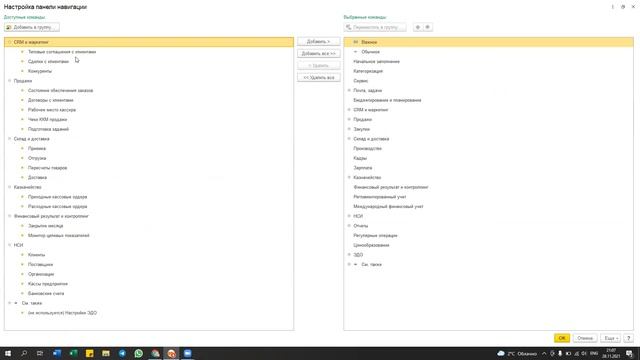Collapse the left 'НСИ' group
The image size is (640, 360).
tap(9, 245)
